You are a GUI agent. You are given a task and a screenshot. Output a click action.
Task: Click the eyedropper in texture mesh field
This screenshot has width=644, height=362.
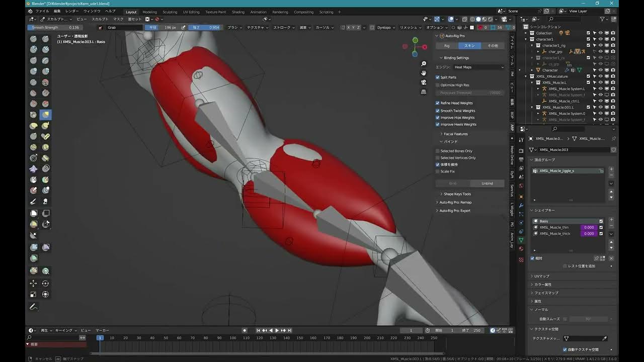click(x=605, y=339)
